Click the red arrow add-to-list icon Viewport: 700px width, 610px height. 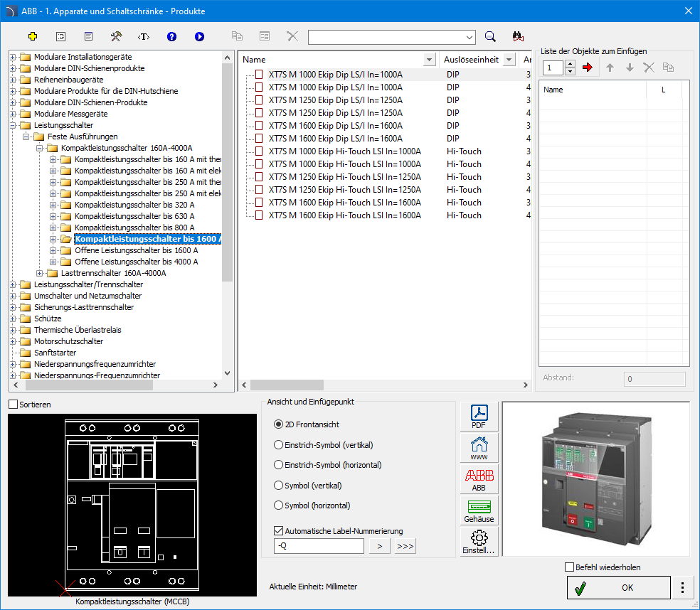pos(587,68)
